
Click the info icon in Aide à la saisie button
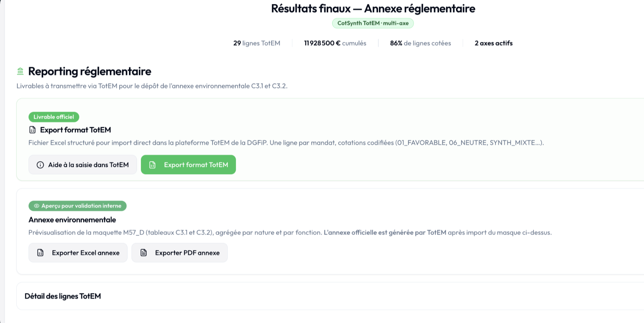tap(40, 165)
